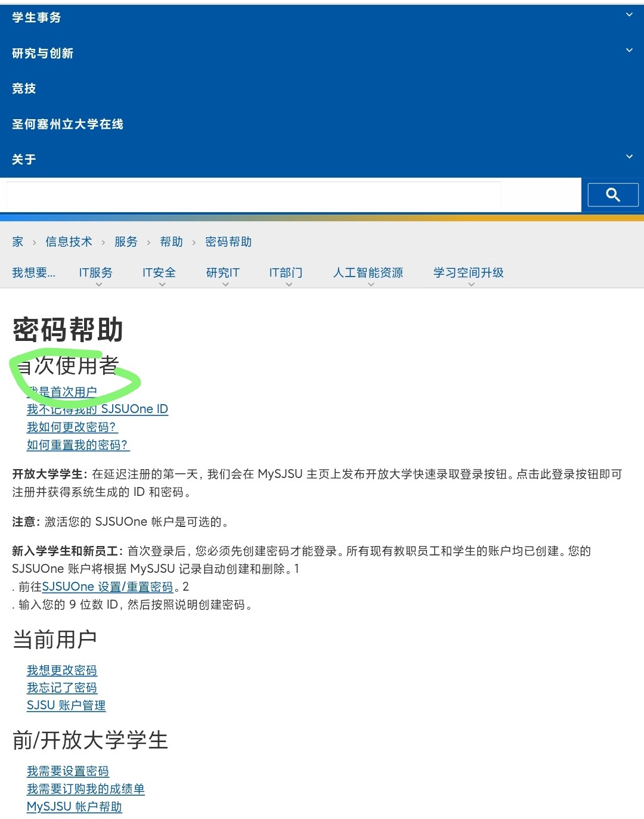Open the 竞技 menu item

pyautogui.click(x=24, y=89)
